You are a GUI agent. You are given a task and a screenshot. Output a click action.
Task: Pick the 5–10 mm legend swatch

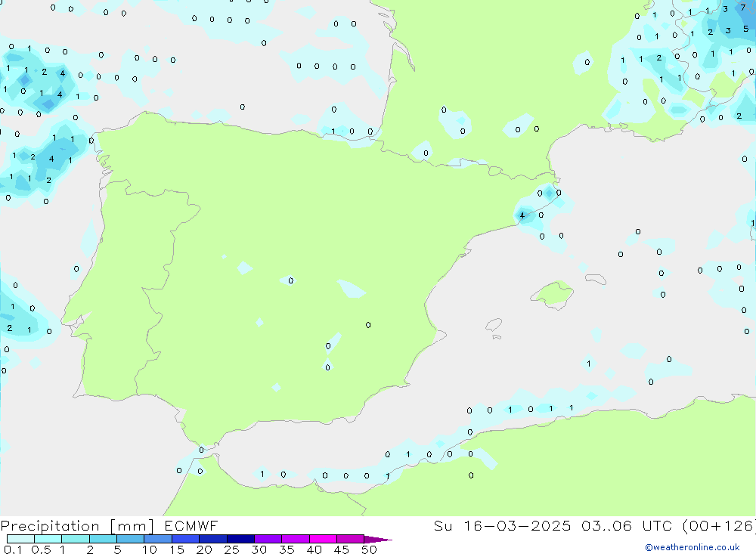point(130,539)
